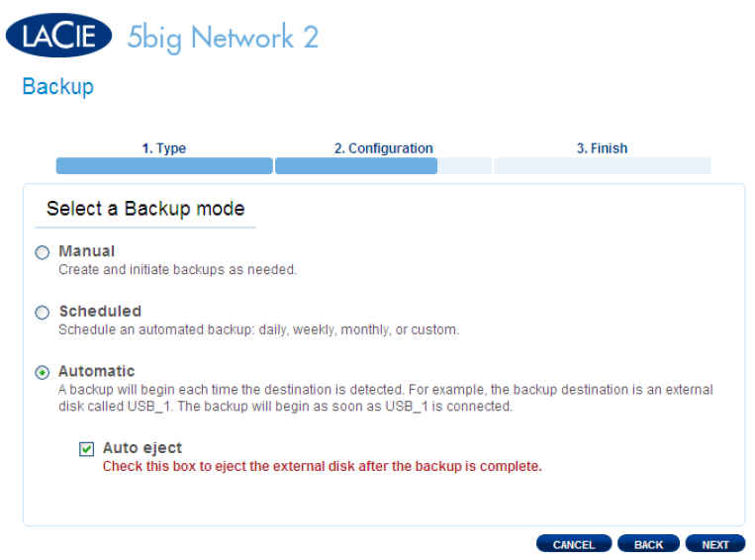This screenshot has width=755, height=560.
Task: Click the progress bar under Type step
Action: click(164, 166)
